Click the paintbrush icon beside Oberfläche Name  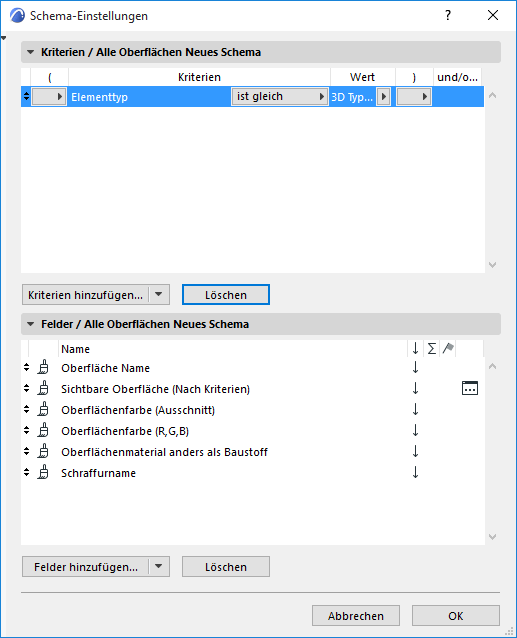click(43, 367)
